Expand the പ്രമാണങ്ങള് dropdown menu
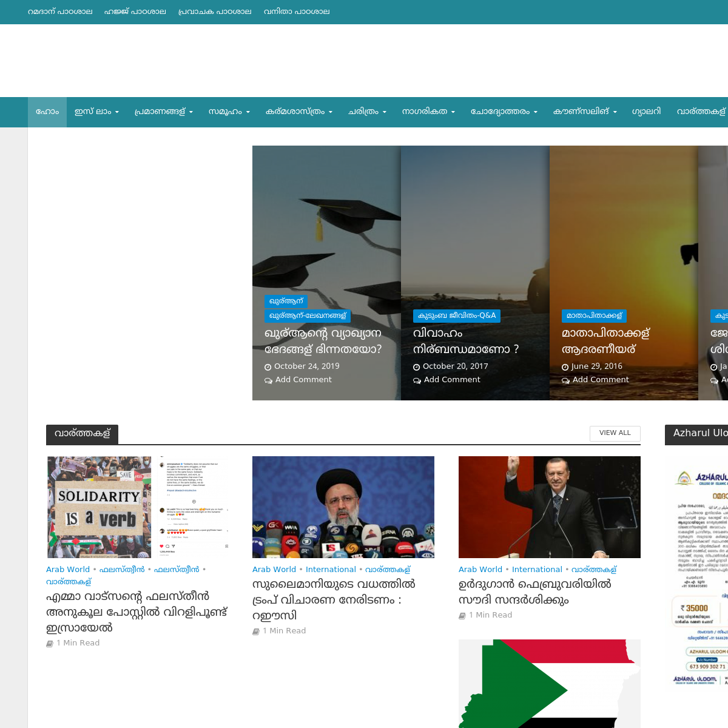Image resolution: width=728 pixels, height=728 pixels. coord(163,112)
